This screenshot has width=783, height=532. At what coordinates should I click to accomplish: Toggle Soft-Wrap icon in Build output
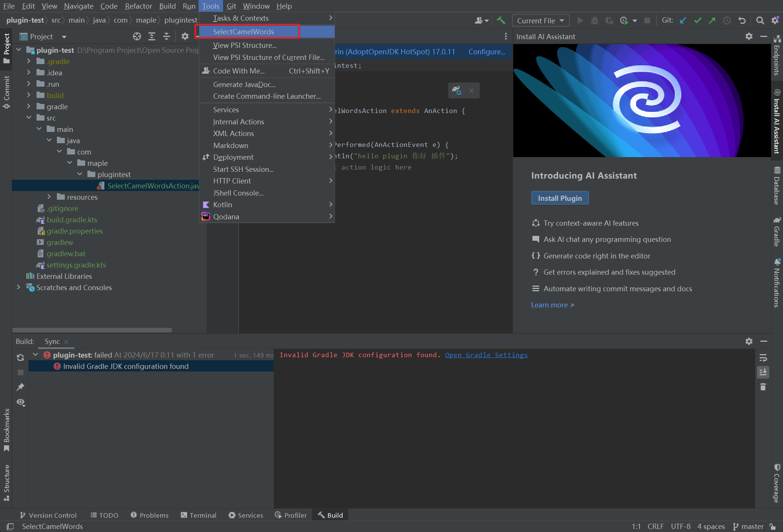tap(763, 358)
